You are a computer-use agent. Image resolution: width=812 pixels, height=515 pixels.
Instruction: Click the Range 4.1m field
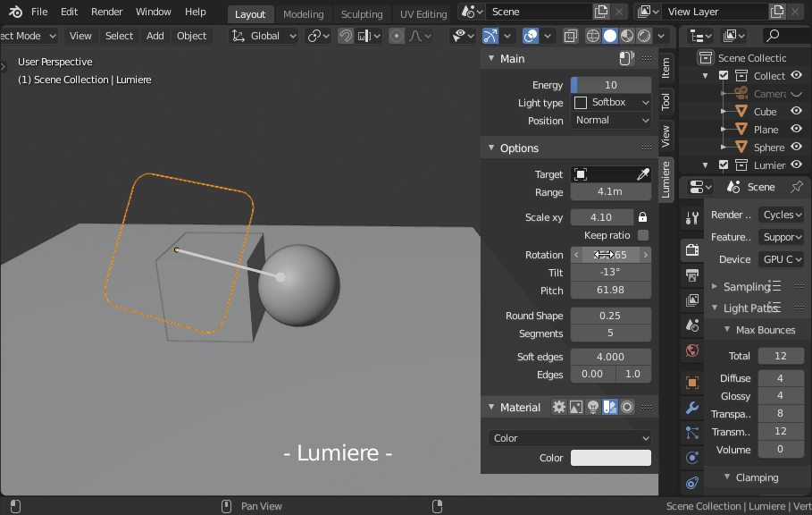610,191
